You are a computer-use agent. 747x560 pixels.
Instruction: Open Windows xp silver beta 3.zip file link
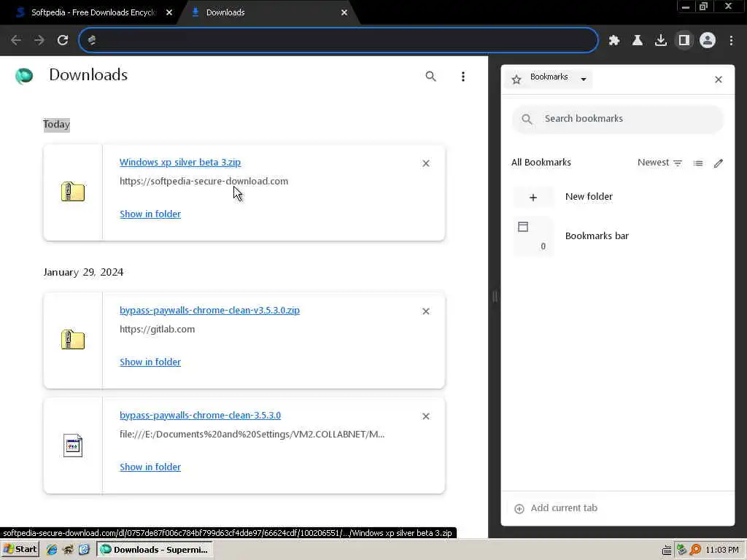[180, 162]
